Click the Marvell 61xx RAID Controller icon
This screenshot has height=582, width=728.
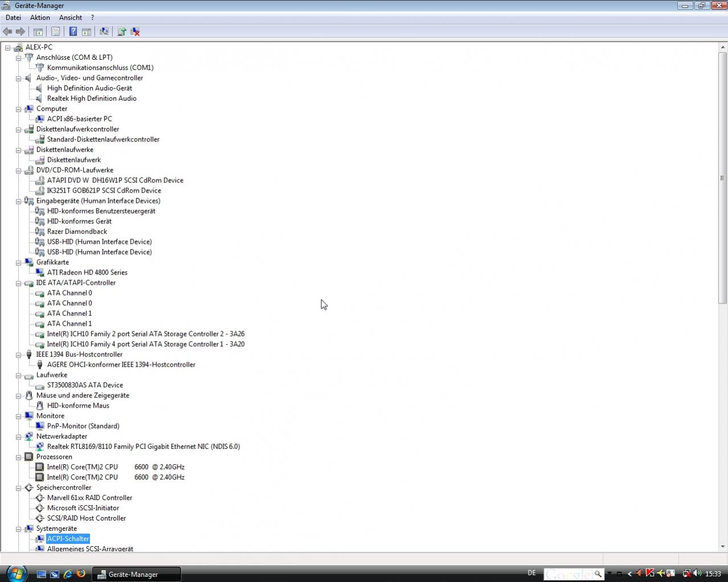click(x=40, y=498)
